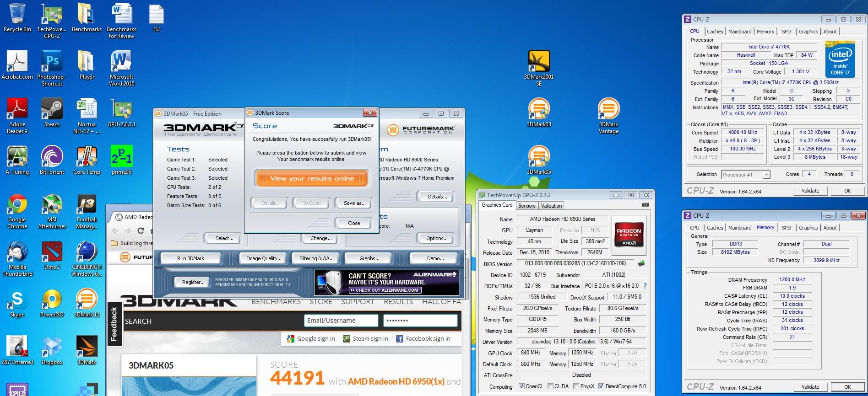The height and width of the screenshot is (396, 868).
Task: Click Facebook sign in link
Action: tap(423, 339)
